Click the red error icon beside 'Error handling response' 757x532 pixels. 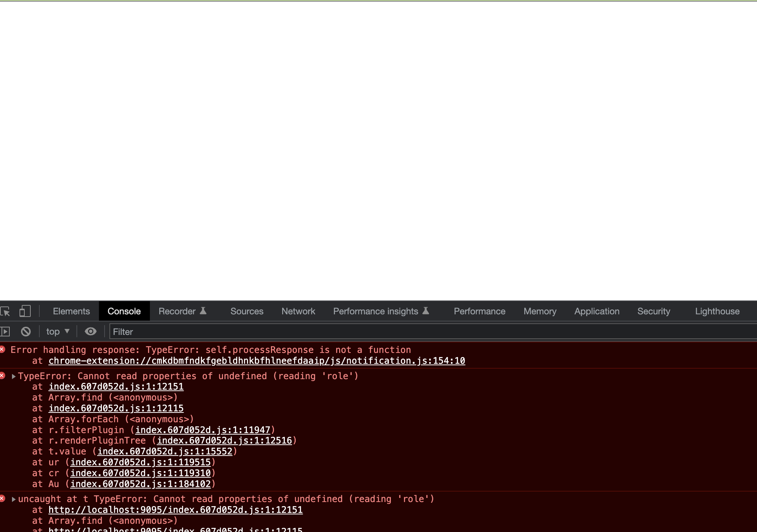[x=2, y=349]
